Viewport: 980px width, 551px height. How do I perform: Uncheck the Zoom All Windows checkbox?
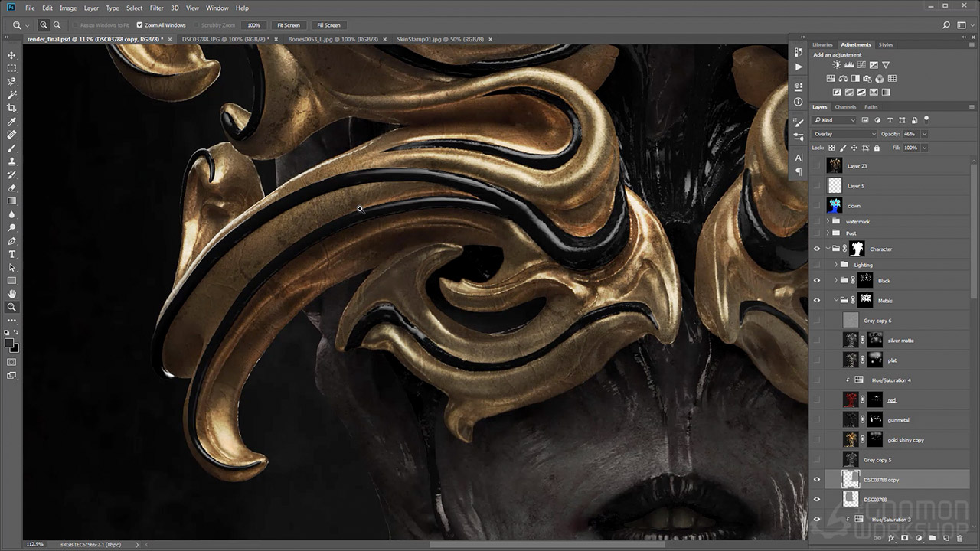139,25
